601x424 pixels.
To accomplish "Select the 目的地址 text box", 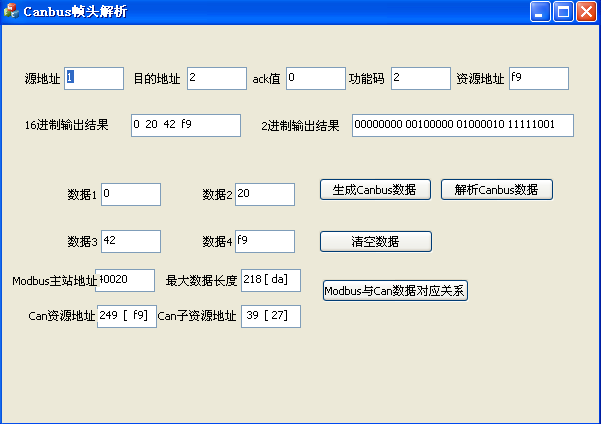I will click(x=216, y=78).
